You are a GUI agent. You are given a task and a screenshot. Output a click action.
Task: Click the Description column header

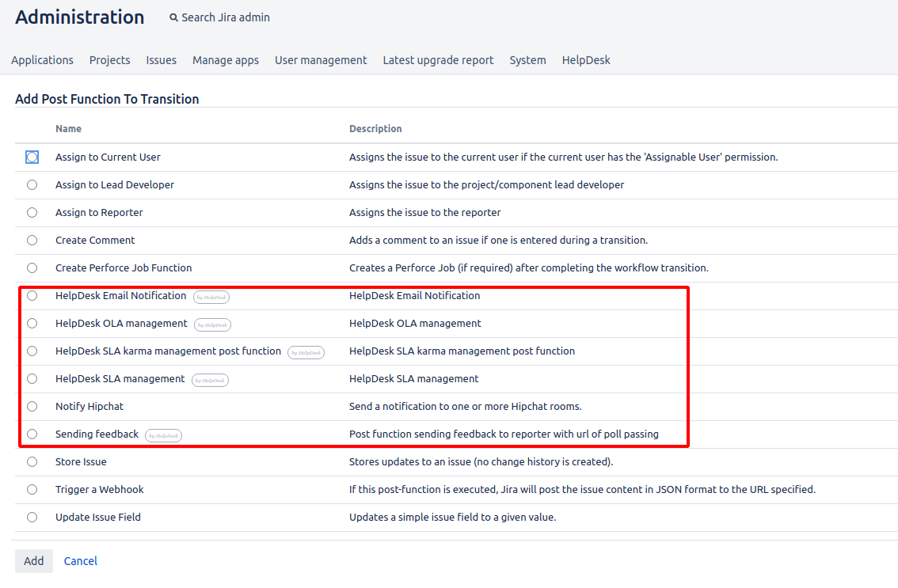pyautogui.click(x=375, y=129)
